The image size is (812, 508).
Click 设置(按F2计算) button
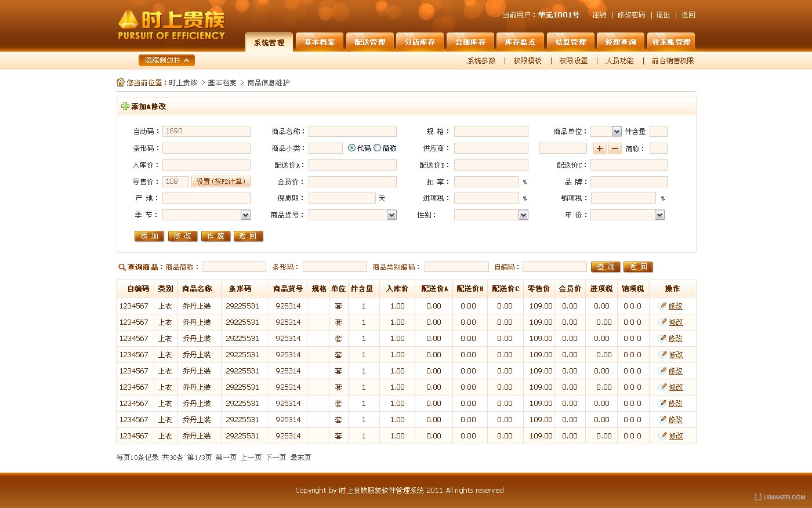(x=220, y=182)
